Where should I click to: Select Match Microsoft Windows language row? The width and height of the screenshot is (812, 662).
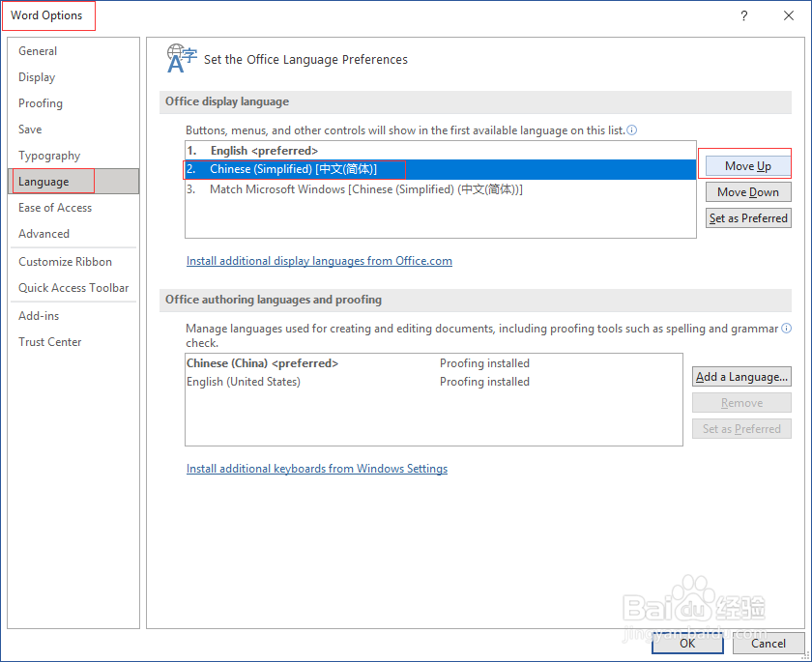[440, 189]
